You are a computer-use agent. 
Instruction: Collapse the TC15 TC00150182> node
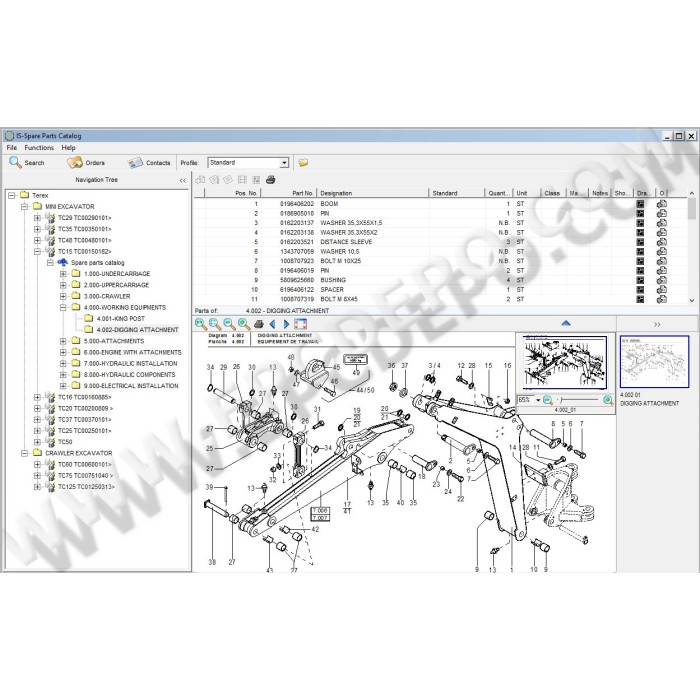point(38,252)
